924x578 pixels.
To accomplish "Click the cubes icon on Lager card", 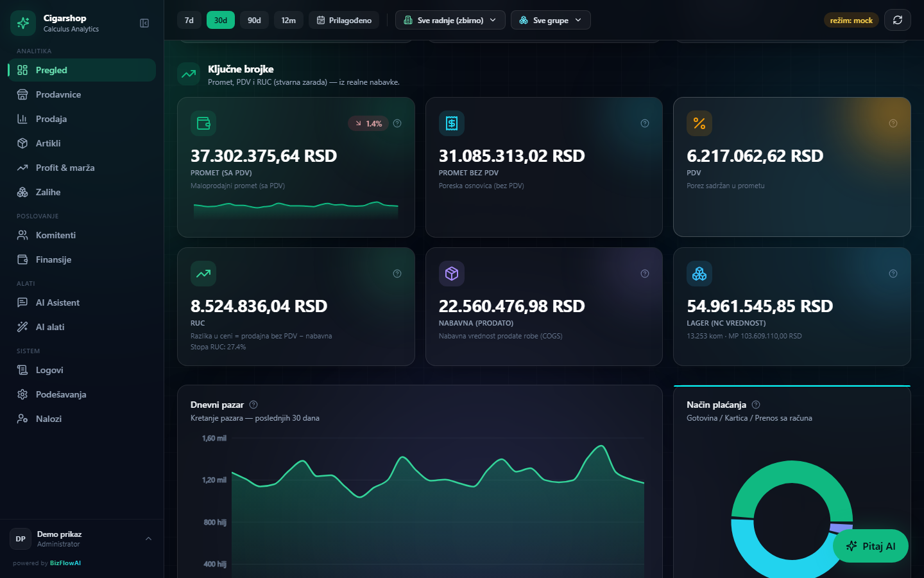I will pos(699,274).
